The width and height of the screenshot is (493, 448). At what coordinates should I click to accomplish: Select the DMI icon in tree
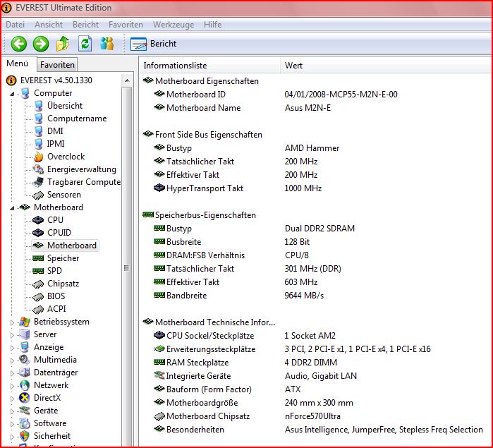pos(38,131)
